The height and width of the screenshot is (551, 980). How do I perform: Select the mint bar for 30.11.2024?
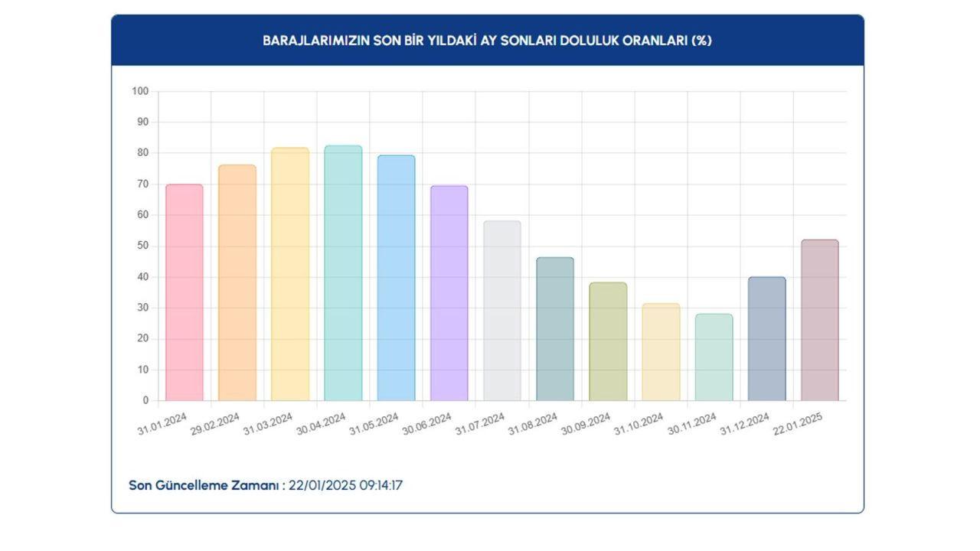point(714,357)
